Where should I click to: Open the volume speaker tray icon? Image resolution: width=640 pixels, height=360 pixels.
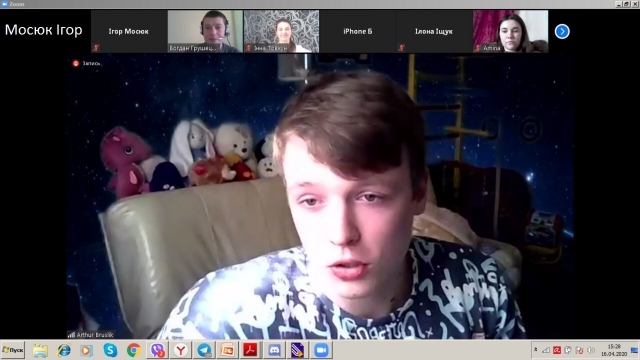(590, 350)
